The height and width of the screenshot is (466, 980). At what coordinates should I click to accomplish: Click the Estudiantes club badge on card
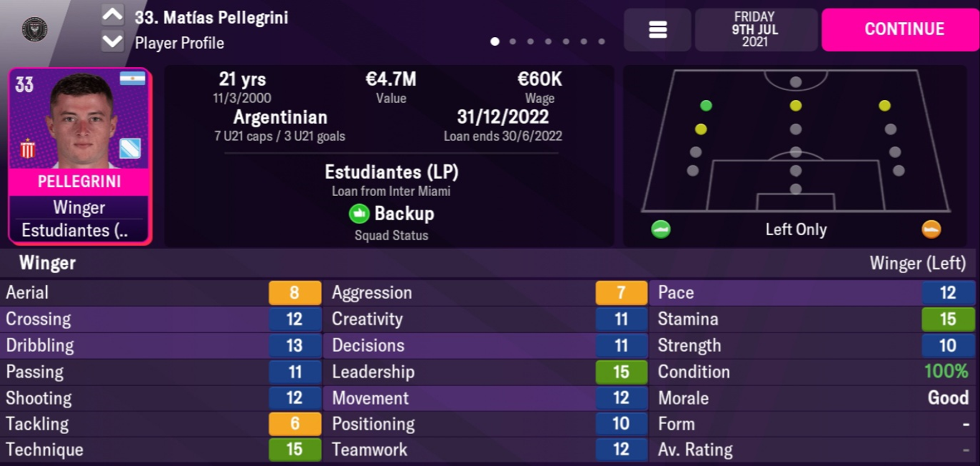pos(27,149)
